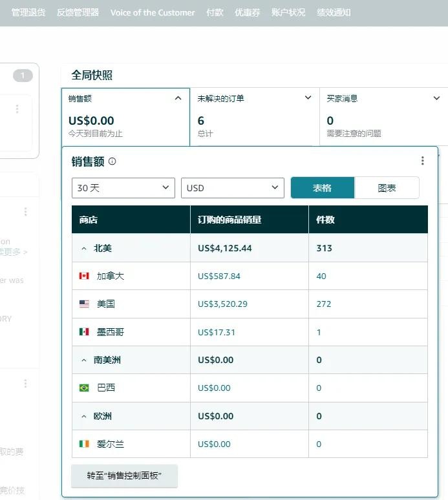448x500 pixels.
Task: Click United States units count 272
Action: click(x=323, y=304)
